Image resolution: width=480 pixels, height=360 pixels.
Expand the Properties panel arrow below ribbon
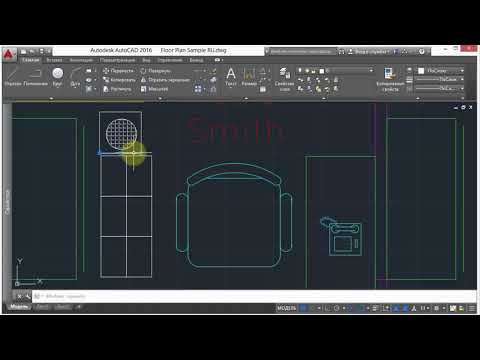point(418,98)
